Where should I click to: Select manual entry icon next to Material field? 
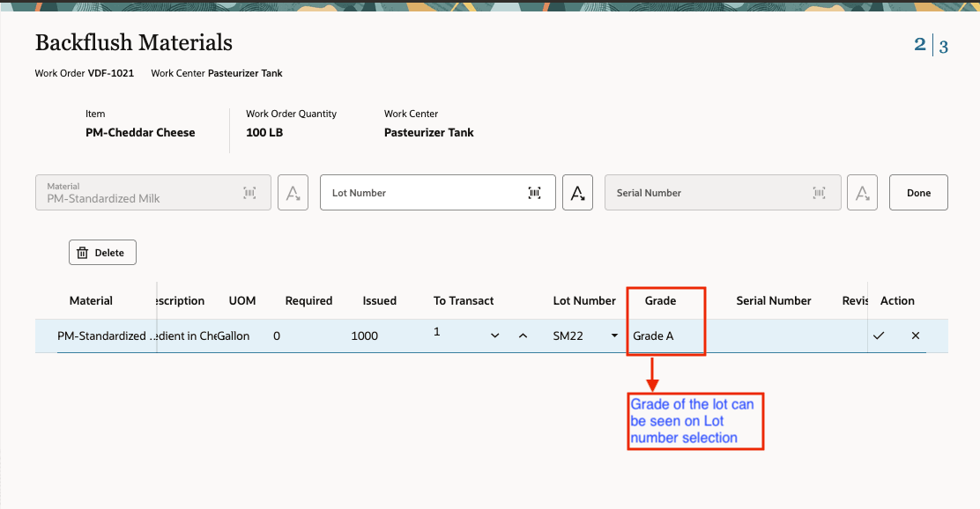pyautogui.click(x=293, y=193)
